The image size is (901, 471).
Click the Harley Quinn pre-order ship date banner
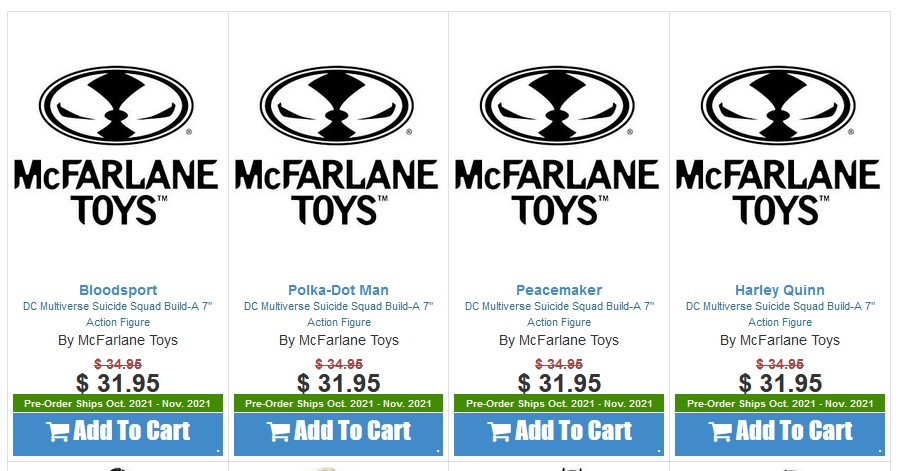point(779,404)
